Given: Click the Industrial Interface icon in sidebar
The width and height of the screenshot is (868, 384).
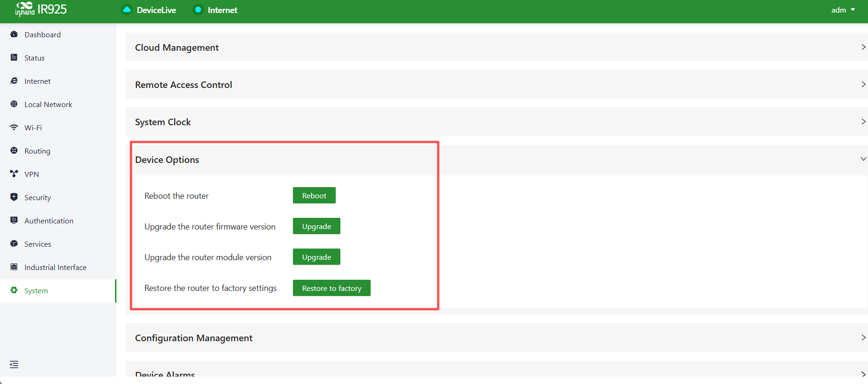Looking at the screenshot, I should (x=14, y=267).
